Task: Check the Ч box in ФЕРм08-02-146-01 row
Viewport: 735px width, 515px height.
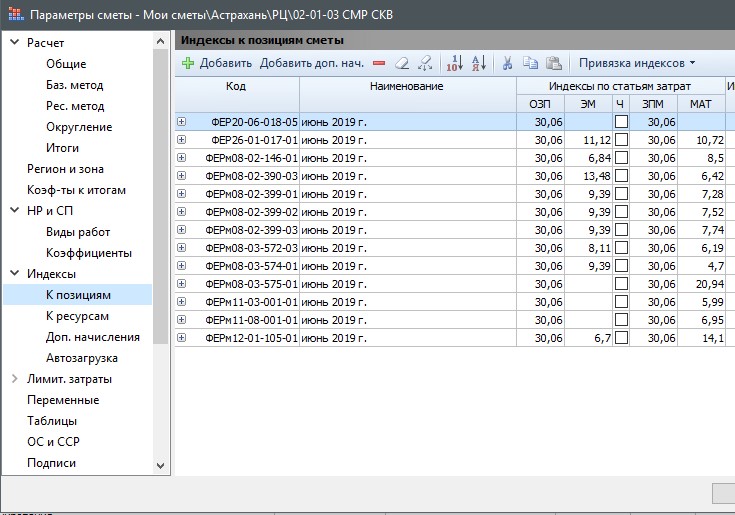Action: (x=621, y=158)
